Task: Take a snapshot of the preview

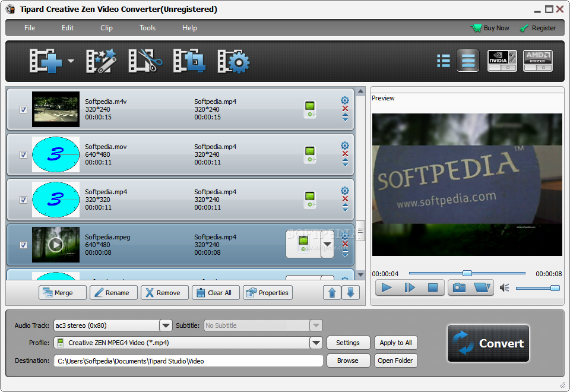Action: [459, 287]
